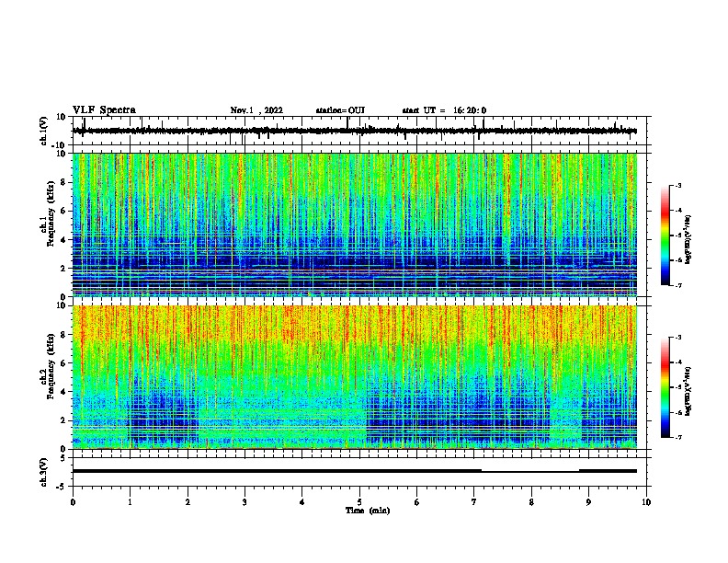Click the ch.1 "Frequency (kHz)" axis label

tap(51, 213)
